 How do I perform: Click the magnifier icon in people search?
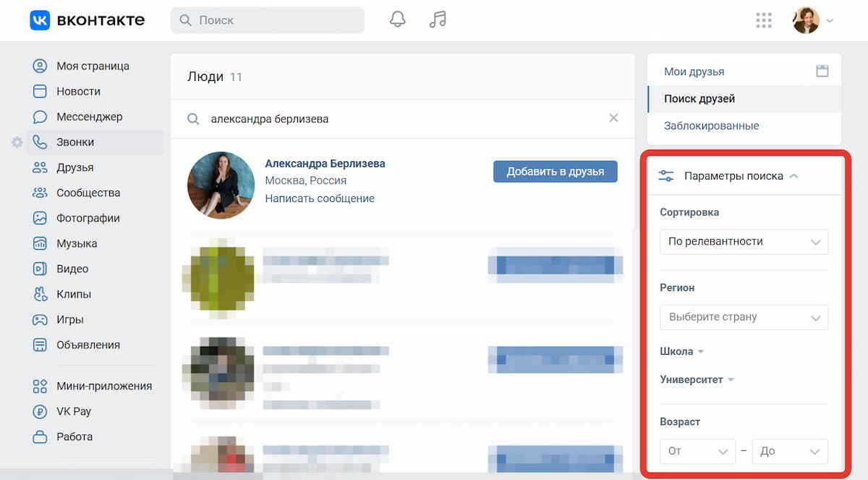pyautogui.click(x=193, y=119)
